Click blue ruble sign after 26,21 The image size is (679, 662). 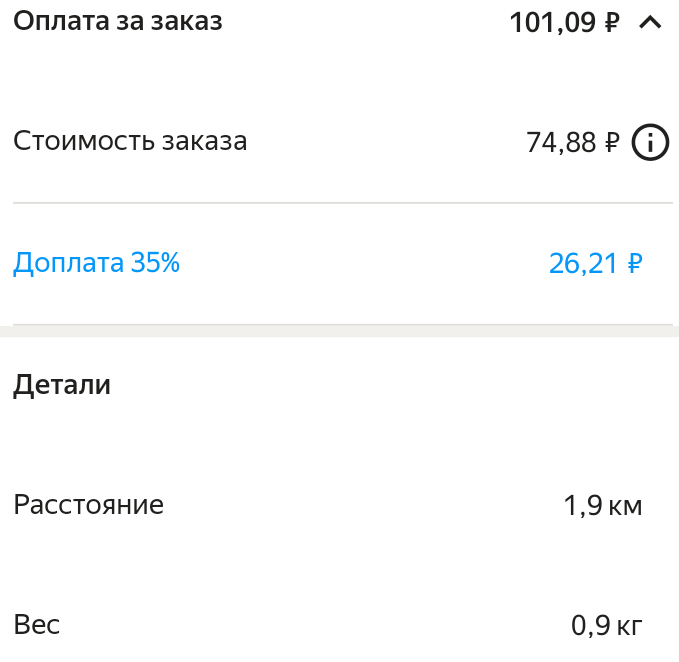pyautogui.click(x=634, y=264)
